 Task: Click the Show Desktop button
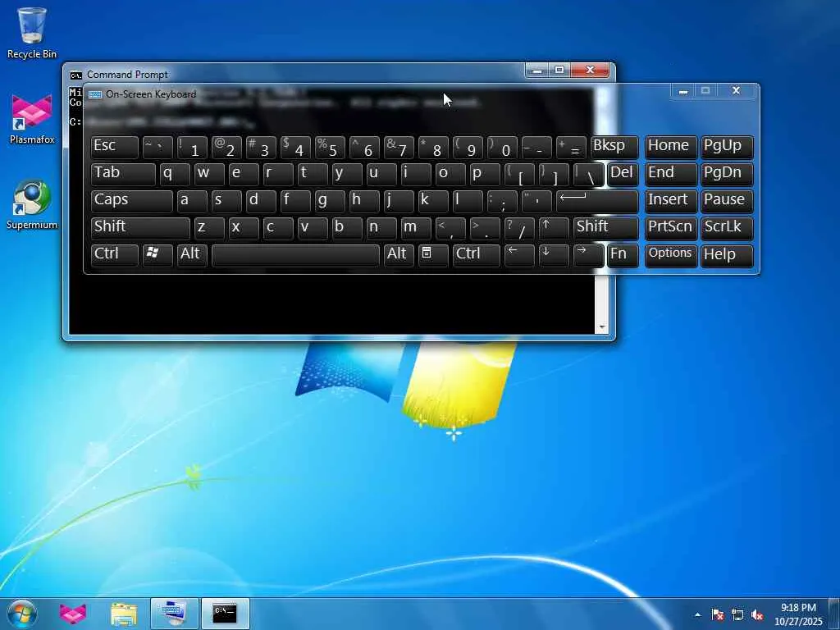tap(834, 614)
